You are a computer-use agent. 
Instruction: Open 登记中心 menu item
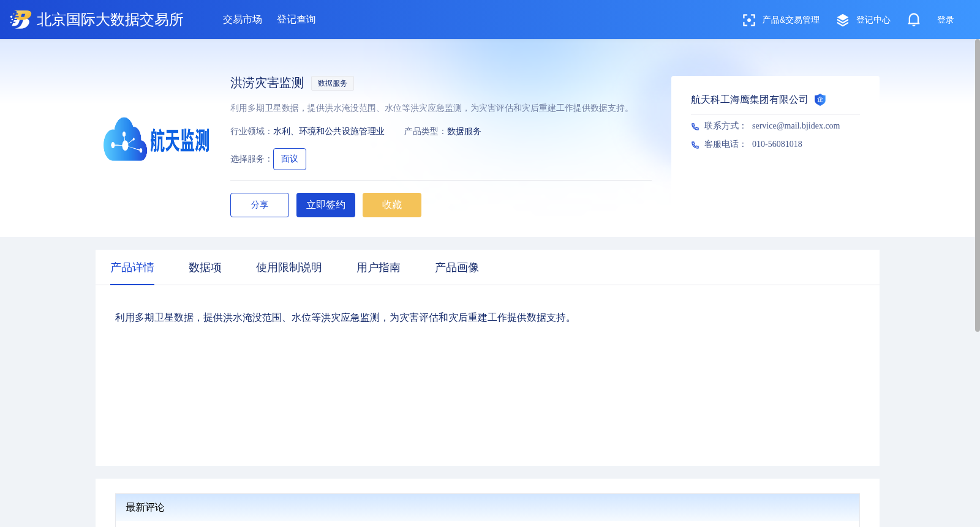pyautogui.click(x=873, y=20)
